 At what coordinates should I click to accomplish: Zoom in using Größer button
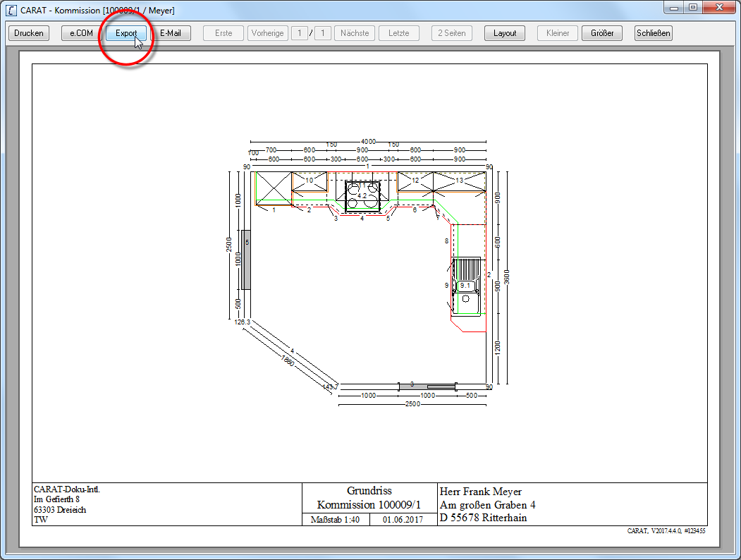pos(602,33)
